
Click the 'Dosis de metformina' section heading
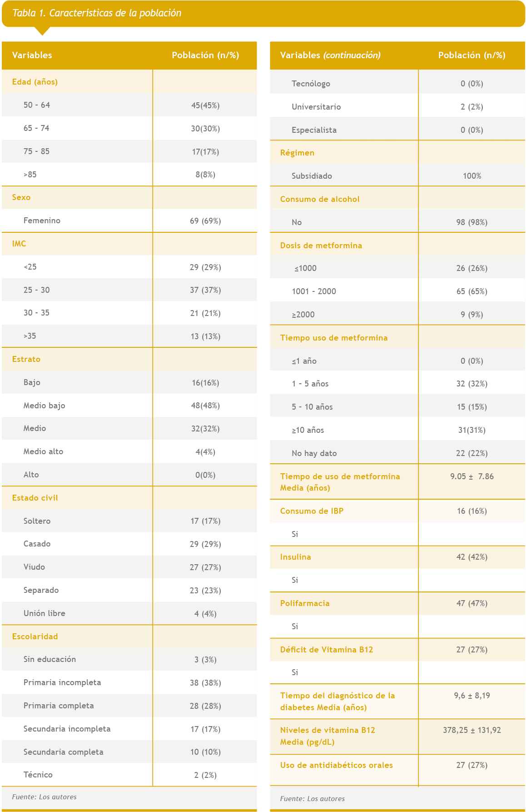[x=321, y=246]
